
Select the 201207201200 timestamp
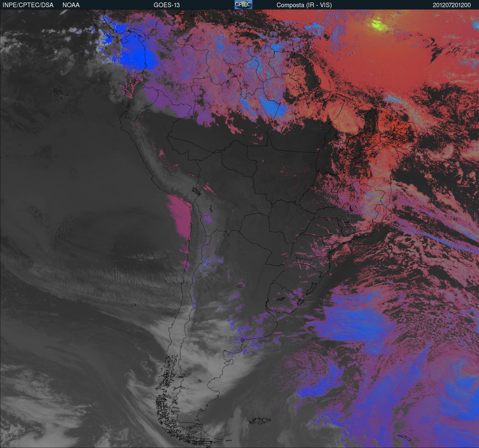click(x=452, y=5)
